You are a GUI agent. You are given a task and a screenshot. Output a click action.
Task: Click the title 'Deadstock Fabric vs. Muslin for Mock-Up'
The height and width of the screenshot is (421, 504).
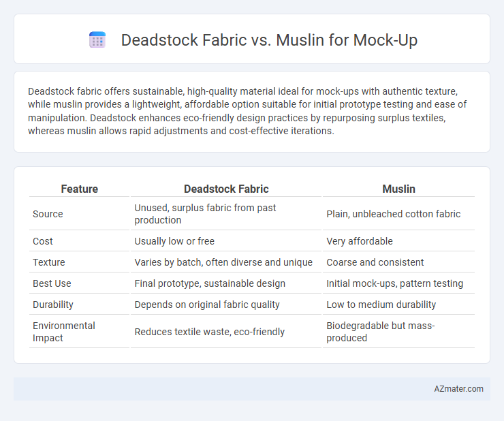coord(269,40)
